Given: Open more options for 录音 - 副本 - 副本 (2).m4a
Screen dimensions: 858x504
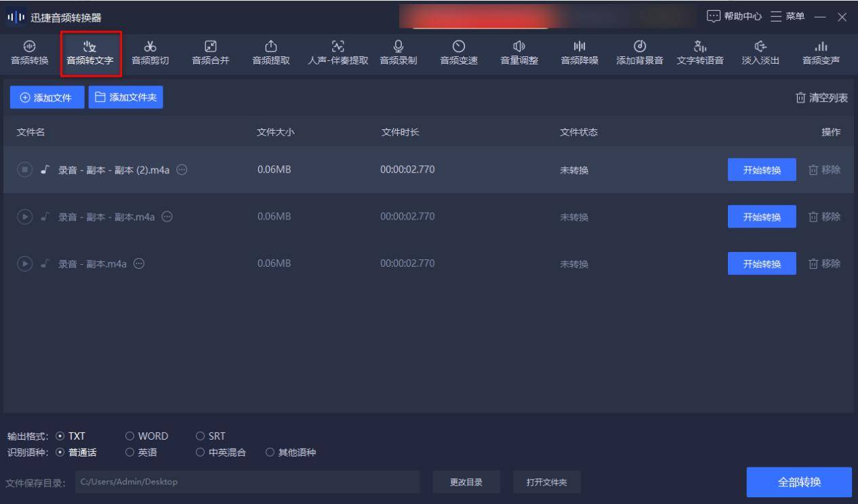Looking at the screenshot, I should 182,169.
